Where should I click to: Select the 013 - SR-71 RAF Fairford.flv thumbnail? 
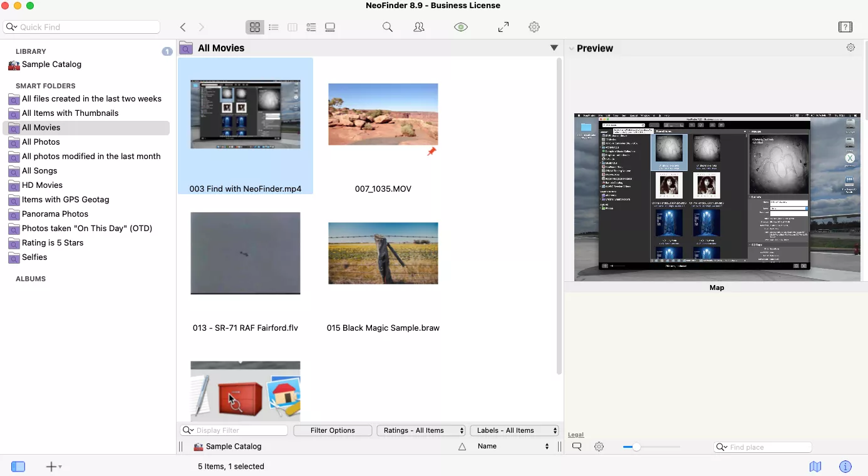click(x=245, y=253)
